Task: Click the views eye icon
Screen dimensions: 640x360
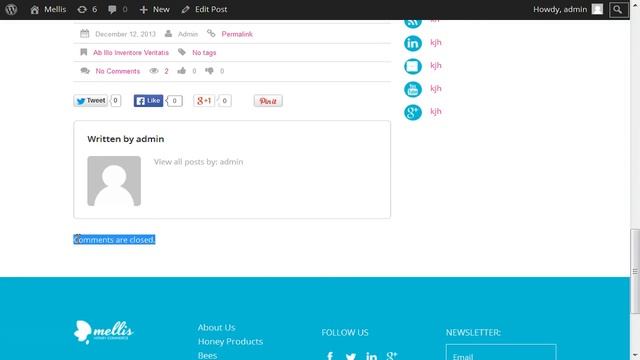Action: coord(154,71)
